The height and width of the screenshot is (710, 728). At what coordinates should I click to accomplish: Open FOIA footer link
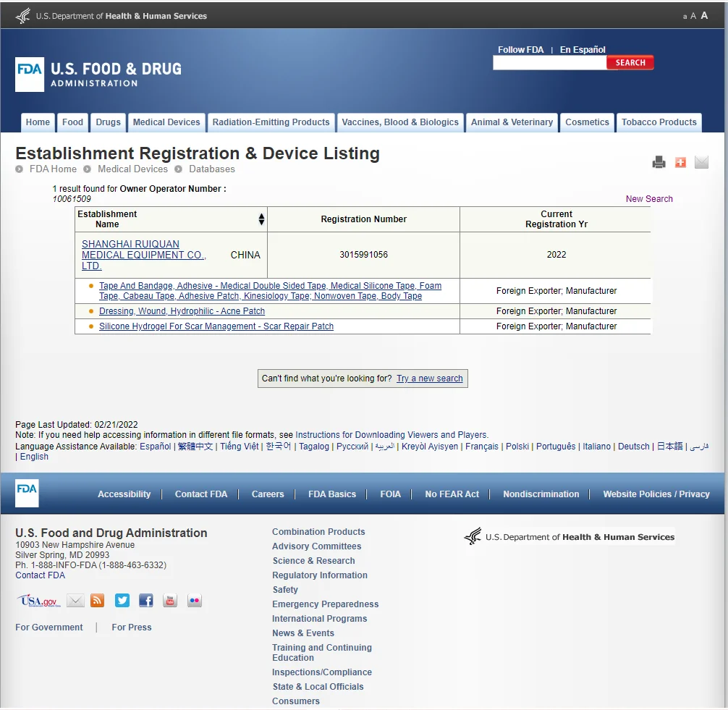pos(391,494)
